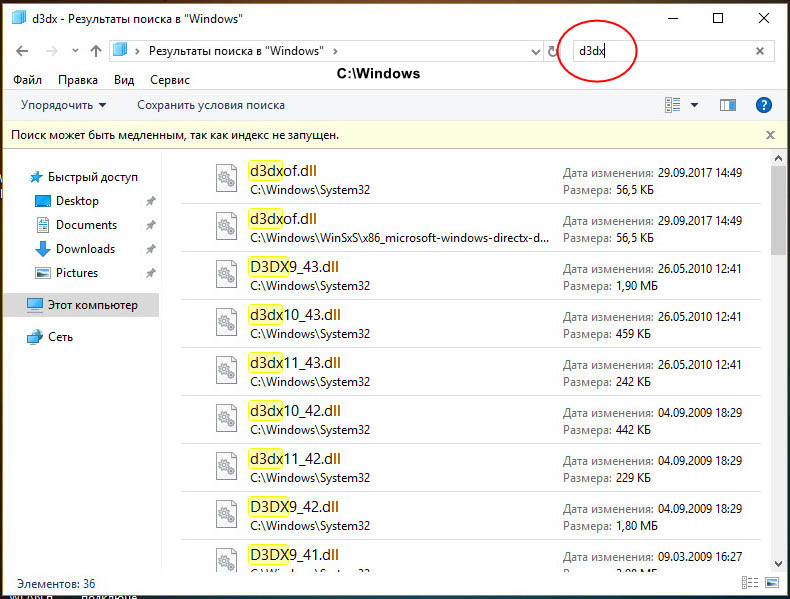The image size is (790, 599).
Task: Clear the d3dx search text
Action: click(760, 51)
